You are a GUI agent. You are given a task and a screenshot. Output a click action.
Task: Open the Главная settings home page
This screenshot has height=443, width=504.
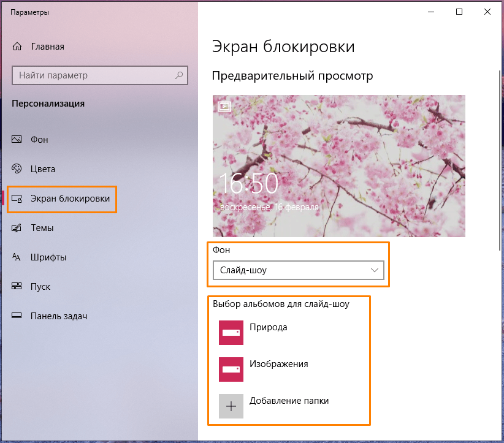click(x=48, y=47)
